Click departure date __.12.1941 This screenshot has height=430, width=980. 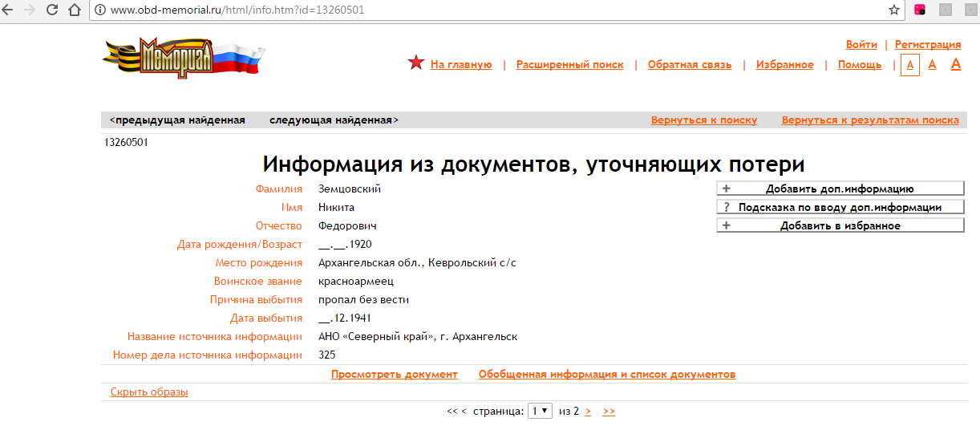345,318
